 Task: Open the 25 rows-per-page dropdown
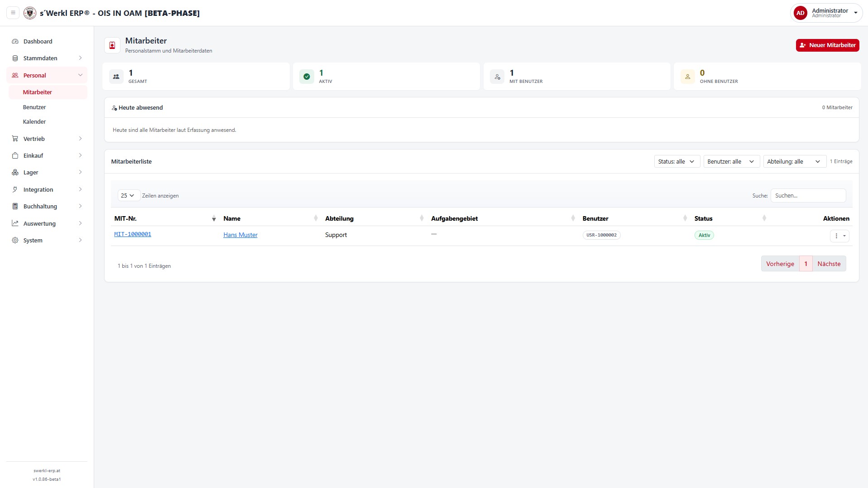coord(129,195)
